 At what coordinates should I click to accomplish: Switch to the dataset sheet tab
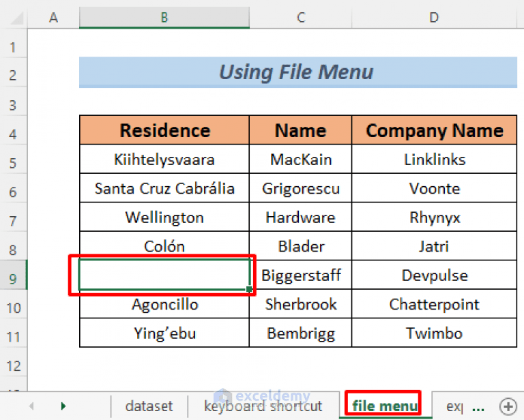point(149,406)
